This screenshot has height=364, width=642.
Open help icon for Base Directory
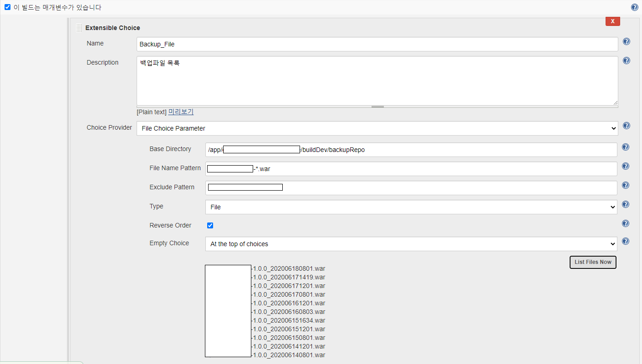pos(626,147)
